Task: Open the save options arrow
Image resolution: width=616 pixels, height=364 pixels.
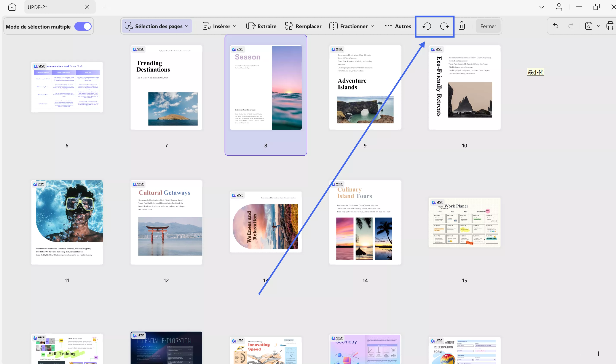Action: (598, 26)
